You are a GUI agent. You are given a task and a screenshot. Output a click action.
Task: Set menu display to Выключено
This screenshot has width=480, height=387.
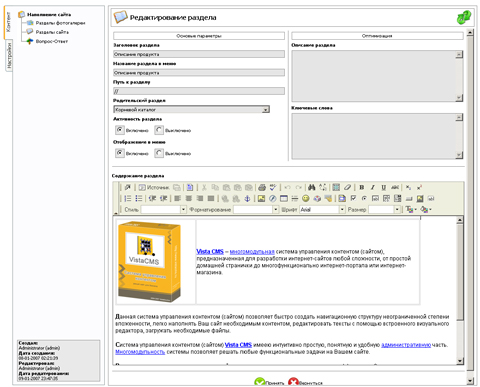pos(159,153)
